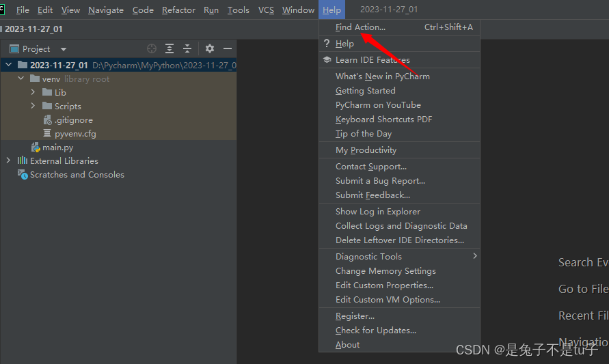This screenshot has height=364, width=609.
Task: Select Learn IDE Features menu entry
Action: click(x=399, y=60)
